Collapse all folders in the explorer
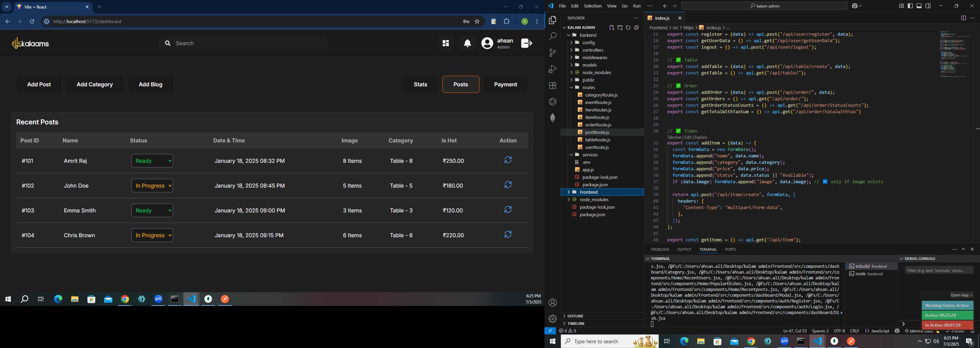This screenshot has width=980, height=348. [636, 27]
